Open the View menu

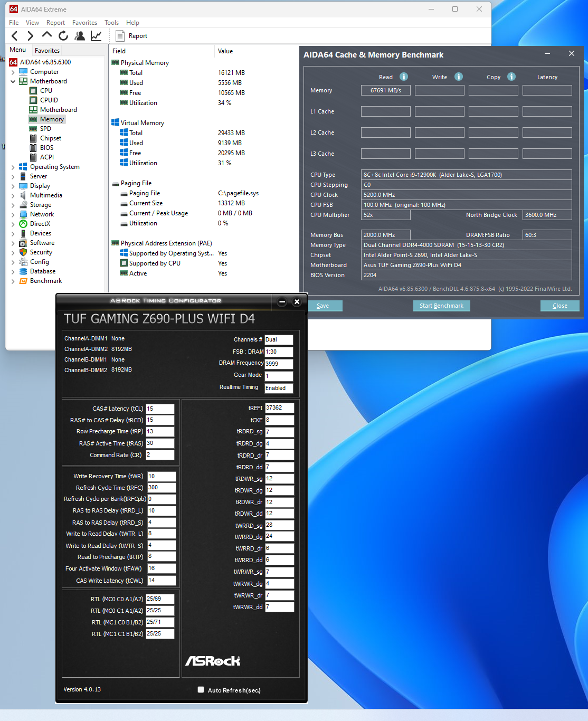click(x=33, y=23)
